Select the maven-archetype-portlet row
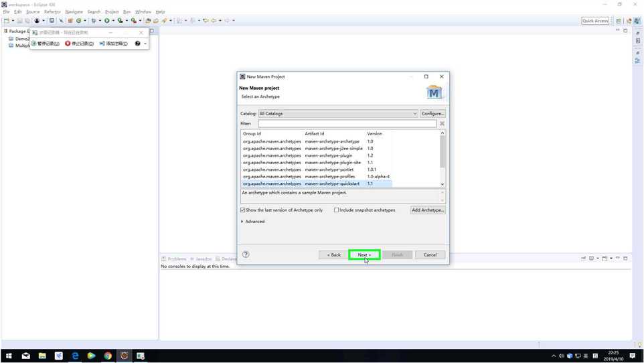This screenshot has height=363, width=644. (x=316, y=170)
